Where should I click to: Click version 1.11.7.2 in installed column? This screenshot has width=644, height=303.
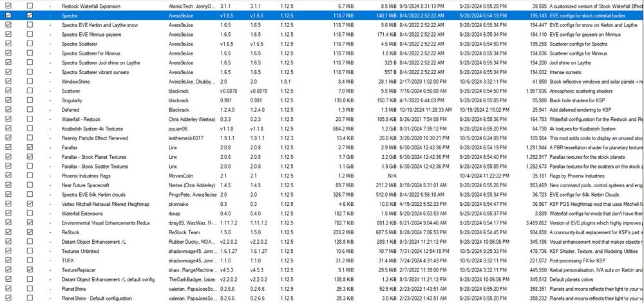pos(229,223)
